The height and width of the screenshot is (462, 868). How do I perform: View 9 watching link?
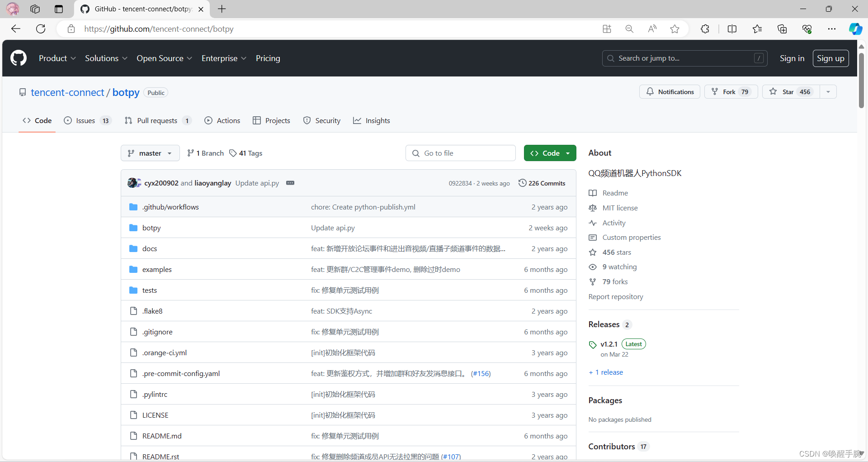pyautogui.click(x=619, y=267)
